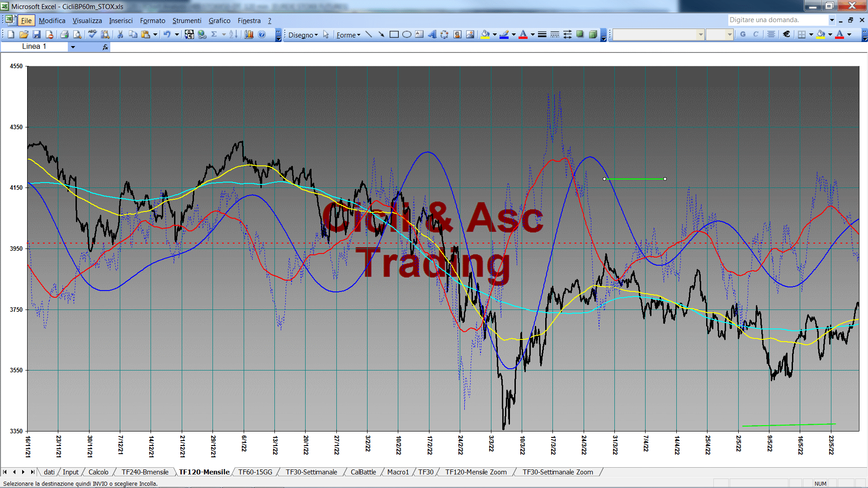Open the help question dropdown arrow
868x488 pixels.
[x=831, y=20]
